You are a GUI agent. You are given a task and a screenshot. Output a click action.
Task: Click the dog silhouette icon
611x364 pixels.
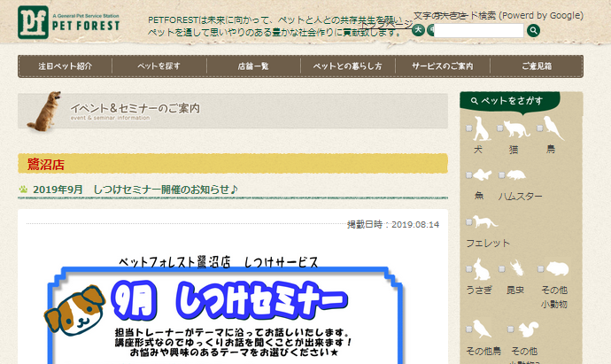(482, 128)
